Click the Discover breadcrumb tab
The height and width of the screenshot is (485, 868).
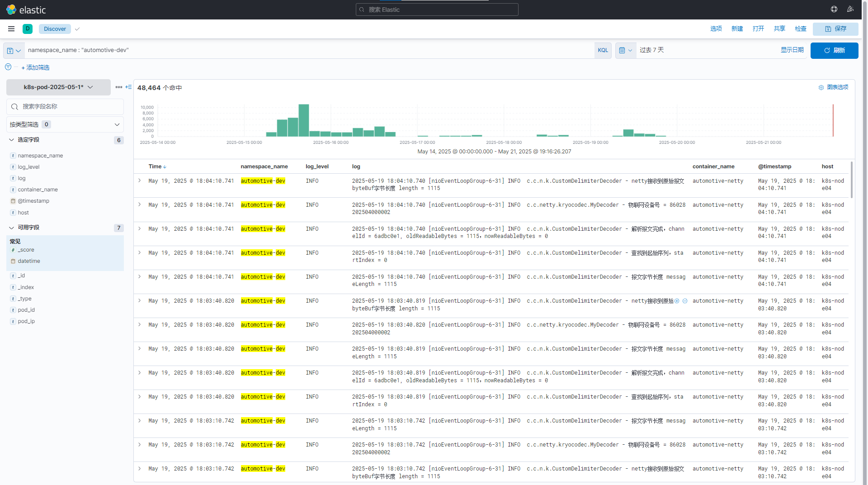pyautogui.click(x=55, y=29)
